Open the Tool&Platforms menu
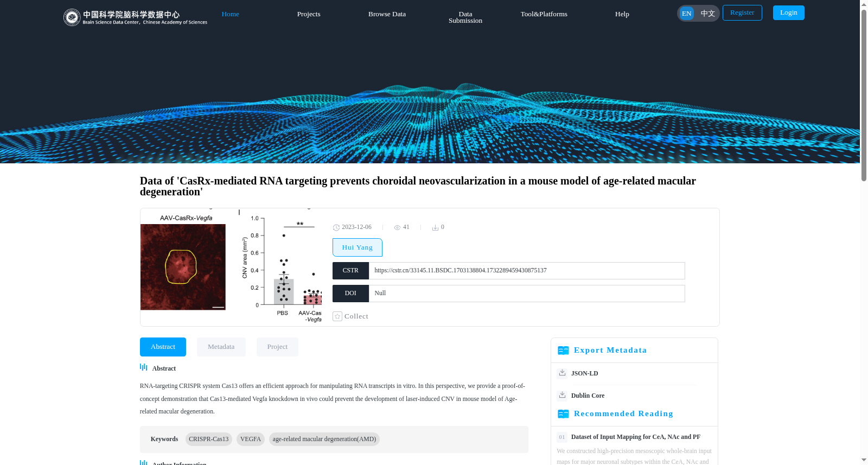The width and height of the screenshot is (868, 465). [544, 14]
